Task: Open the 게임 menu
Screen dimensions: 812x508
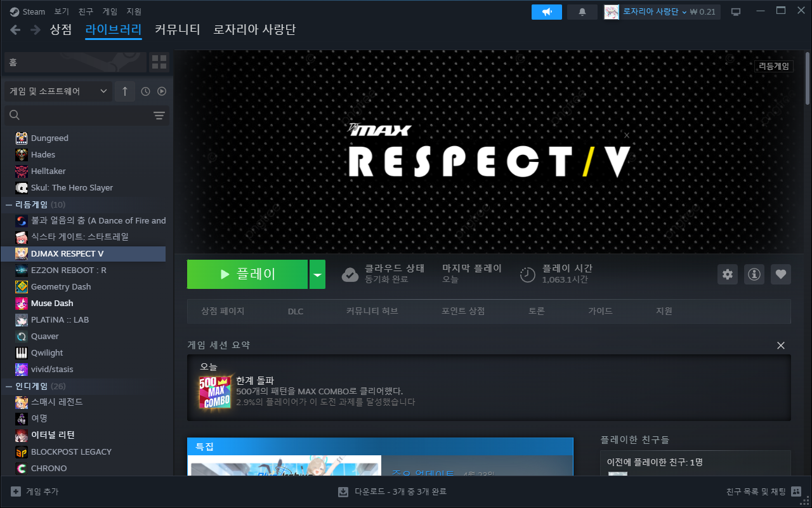Action: click(110, 11)
